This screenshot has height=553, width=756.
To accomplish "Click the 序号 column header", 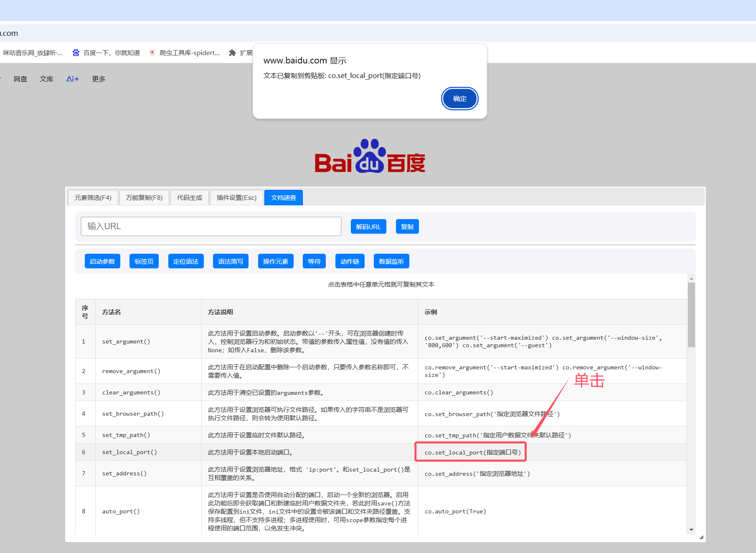I will point(85,312).
